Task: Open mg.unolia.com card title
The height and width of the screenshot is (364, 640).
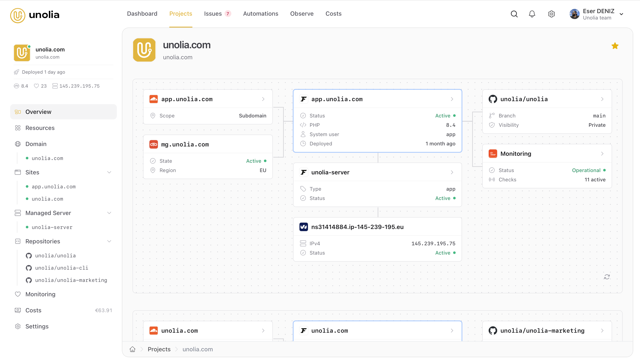Action: 185,144
